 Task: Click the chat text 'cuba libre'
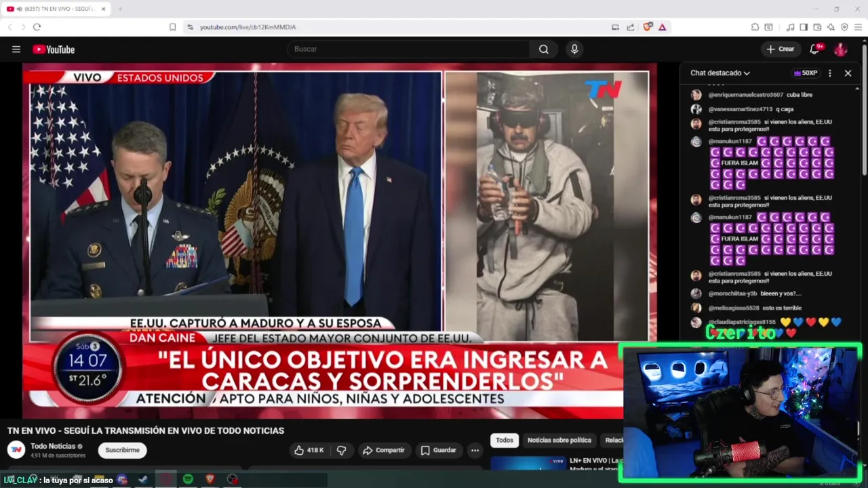pyautogui.click(x=799, y=95)
